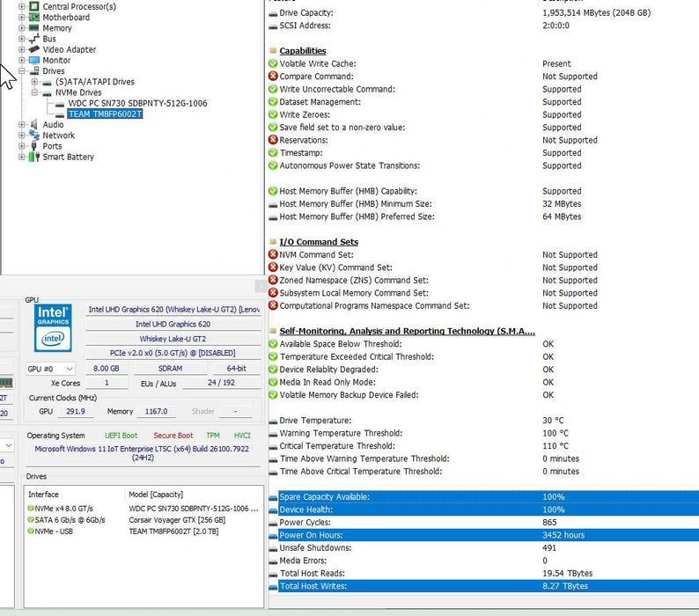This screenshot has height=616, width=699.
Task: Click the Secure Boot indicator
Action: tap(173, 436)
